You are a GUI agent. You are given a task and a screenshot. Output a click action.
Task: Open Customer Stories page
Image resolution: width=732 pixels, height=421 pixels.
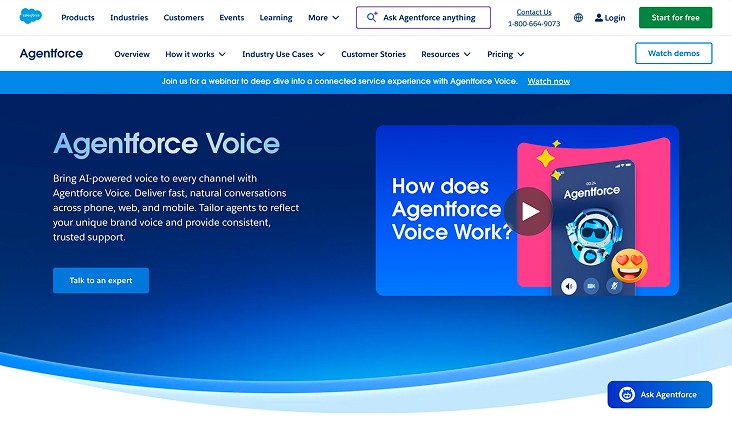(x=373, y=54)
